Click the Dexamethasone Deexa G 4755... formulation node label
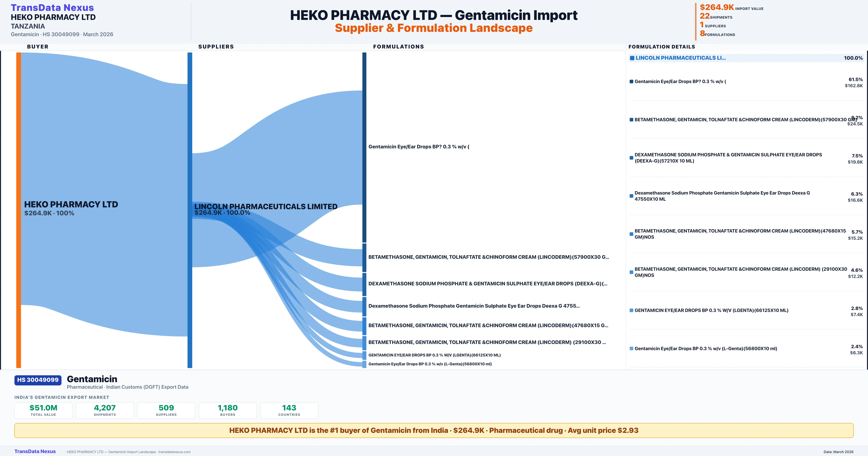The width and height of the screenshot is (868, 456). point(474,306)
